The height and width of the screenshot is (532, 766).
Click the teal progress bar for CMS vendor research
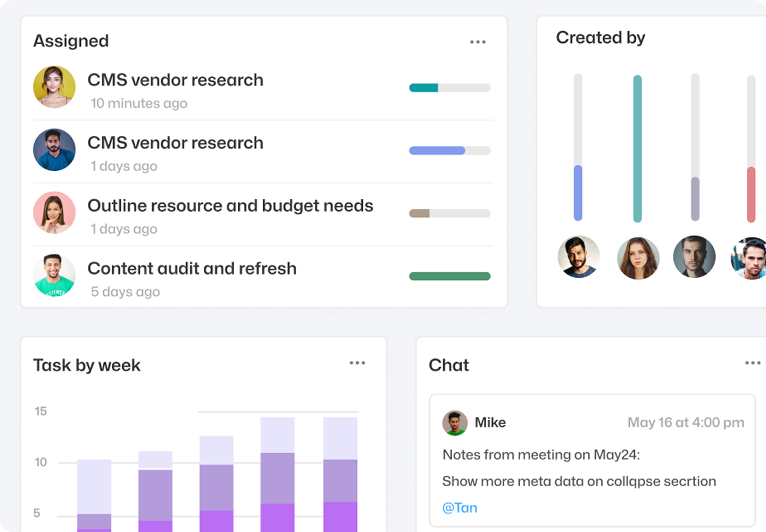pos(449,88)
